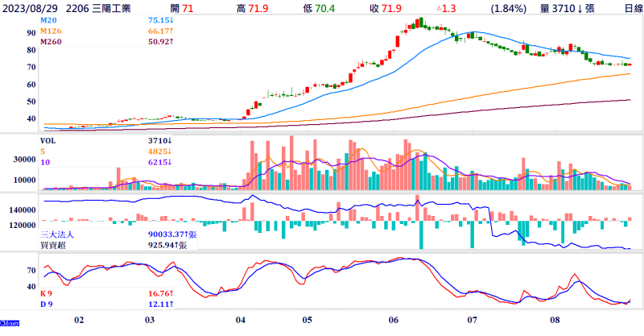Toggle the M260 moving average legend
This screenshot has height=336, width=644.
tap(52, 41)
